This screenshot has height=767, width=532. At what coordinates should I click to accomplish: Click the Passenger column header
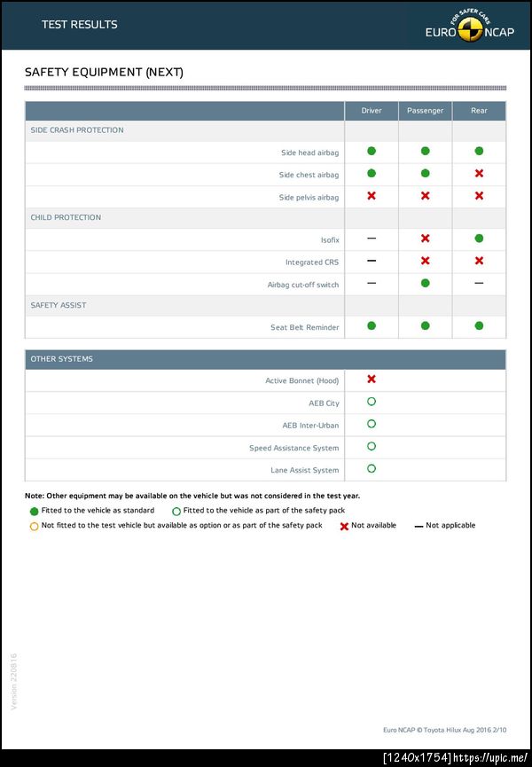426,111
